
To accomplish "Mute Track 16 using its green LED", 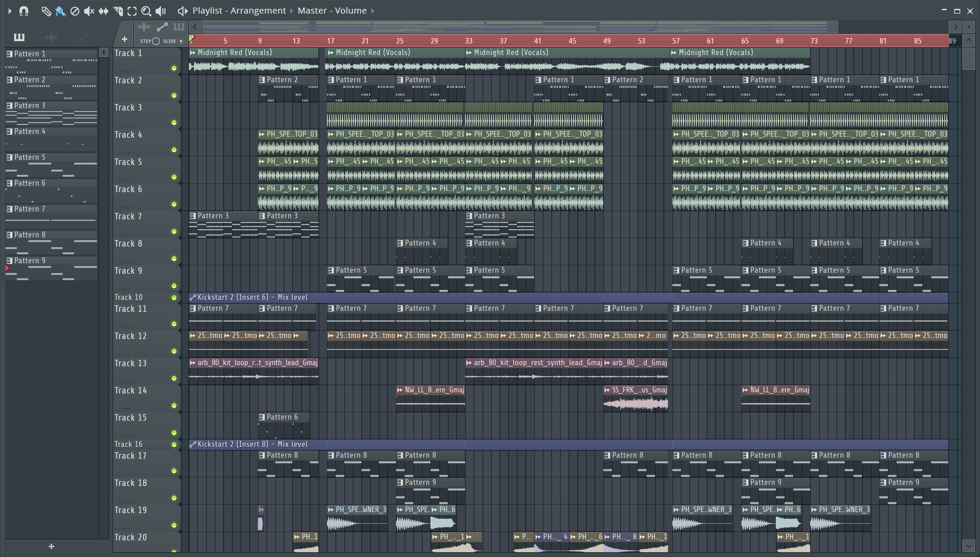I will (174, 444).
